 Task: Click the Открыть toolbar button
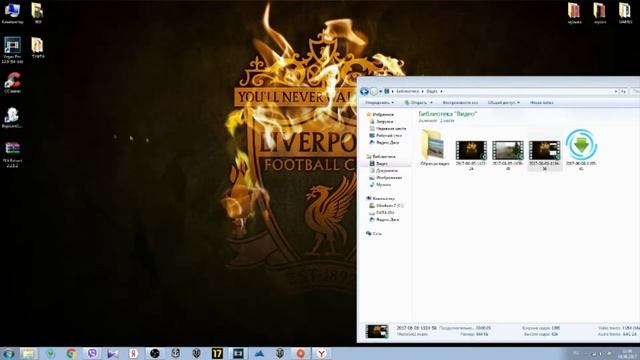coord(416,103)
